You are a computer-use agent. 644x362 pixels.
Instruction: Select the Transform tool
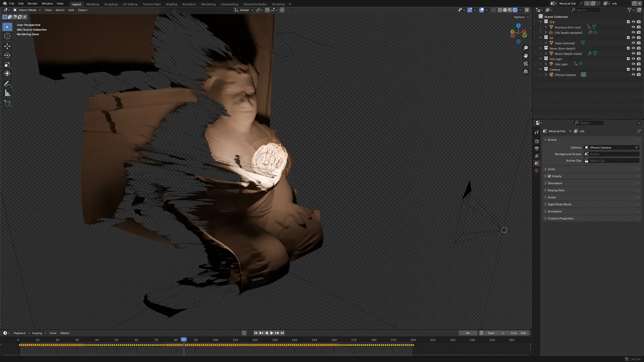tap(7, 74)
